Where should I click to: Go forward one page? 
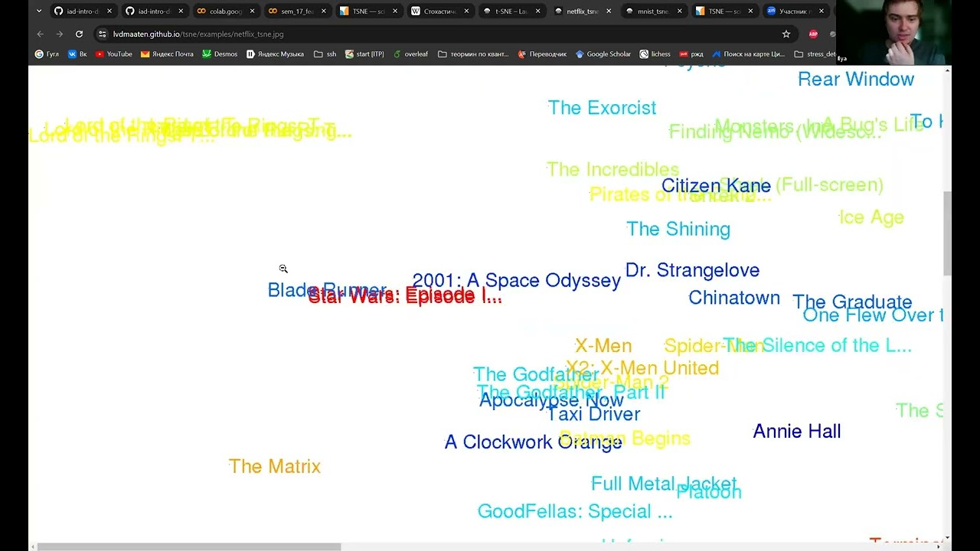[59, 34]
